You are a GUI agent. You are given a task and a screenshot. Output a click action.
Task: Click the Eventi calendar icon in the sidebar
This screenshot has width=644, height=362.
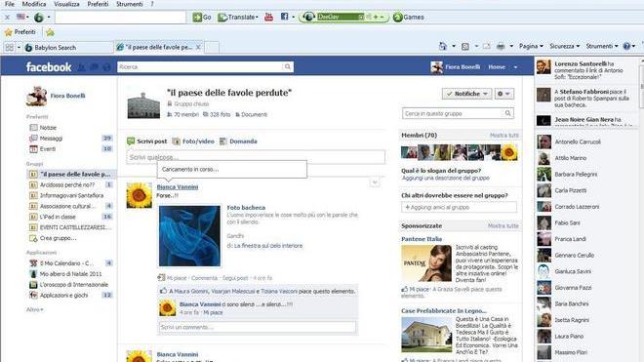coord(34,149)
